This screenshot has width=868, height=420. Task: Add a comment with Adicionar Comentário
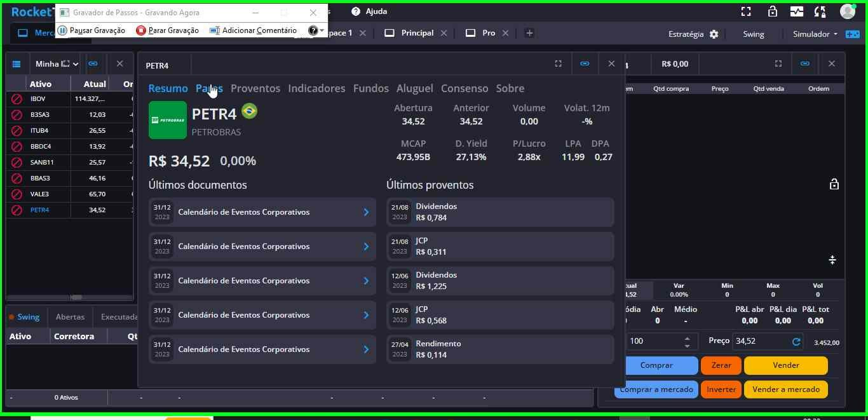point(253,30)
